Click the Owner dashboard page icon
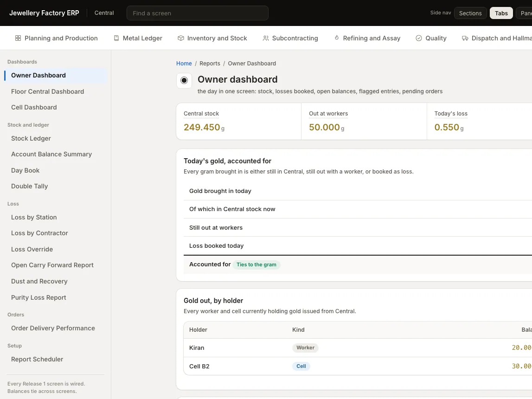This screenshot has width=532, height=399. 184,80
